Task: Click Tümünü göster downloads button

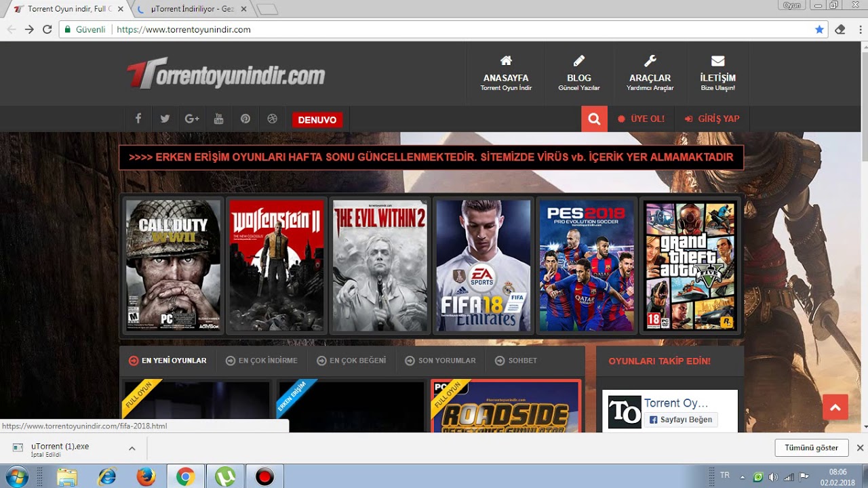Action: tap(811, 447)
